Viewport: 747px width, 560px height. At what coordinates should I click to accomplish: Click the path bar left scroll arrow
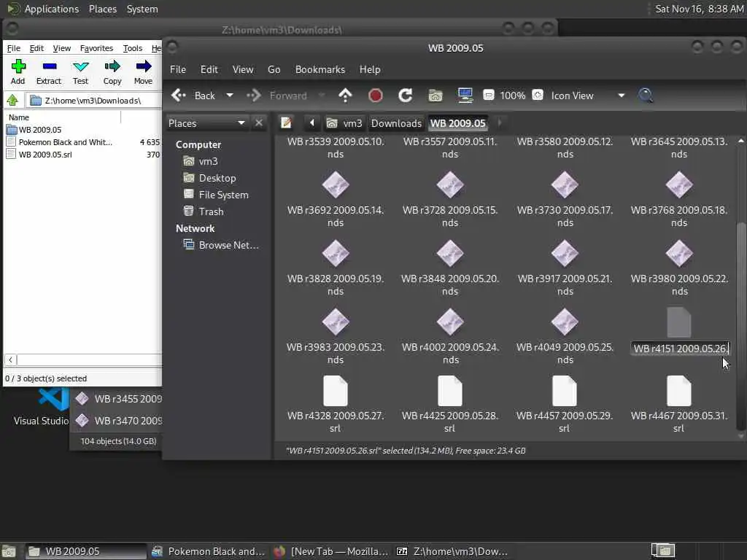[312, 123]
